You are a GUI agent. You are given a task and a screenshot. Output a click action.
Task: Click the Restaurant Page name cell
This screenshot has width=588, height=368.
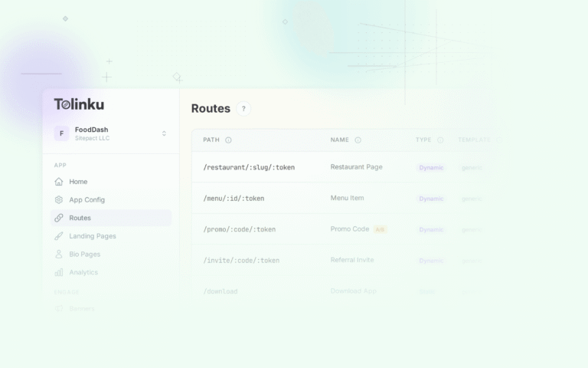356,166
